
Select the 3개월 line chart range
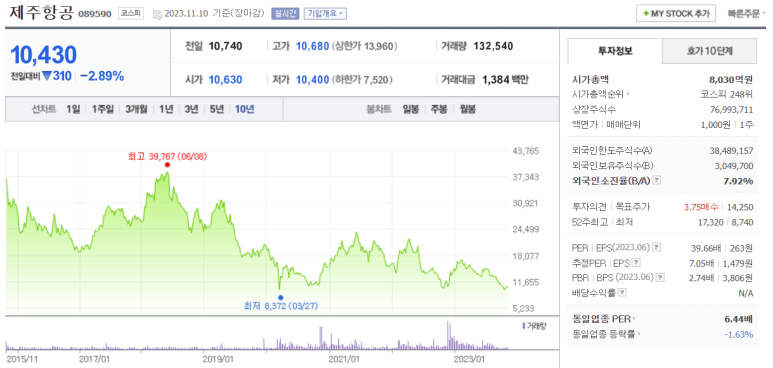tap(136, 109)
